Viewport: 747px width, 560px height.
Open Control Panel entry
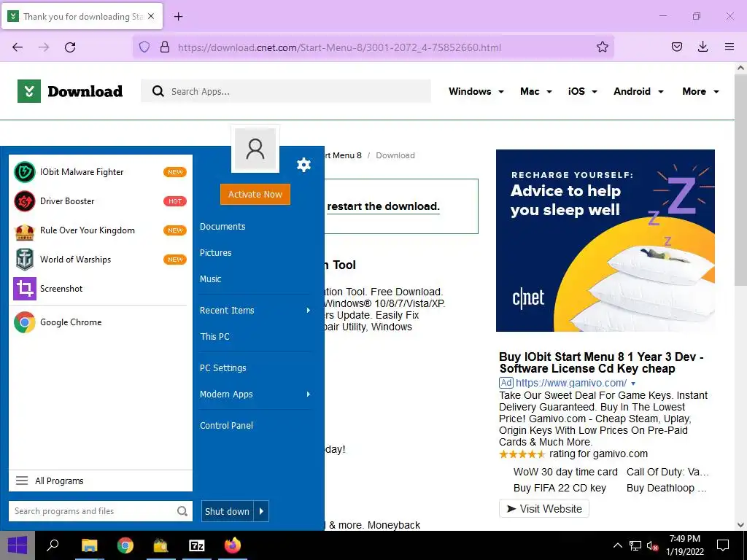tap(226, 426)
